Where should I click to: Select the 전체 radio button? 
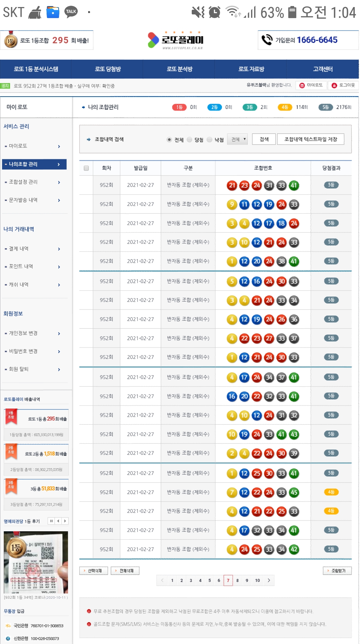169,140
